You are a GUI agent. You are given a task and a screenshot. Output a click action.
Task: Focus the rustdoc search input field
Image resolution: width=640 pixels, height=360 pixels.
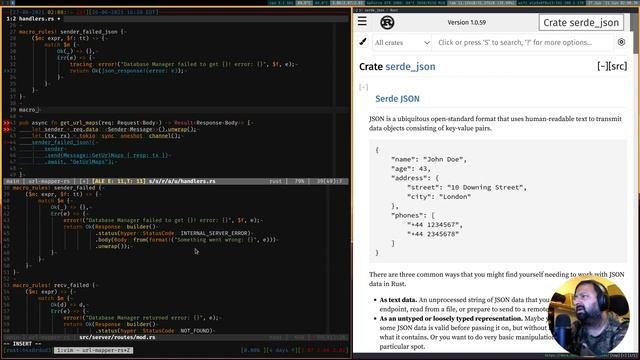point(522,42)
